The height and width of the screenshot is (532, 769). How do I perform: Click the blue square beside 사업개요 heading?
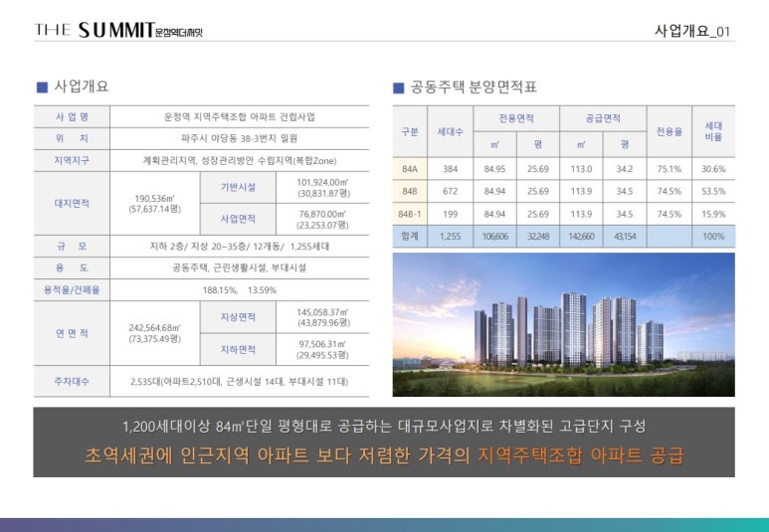[x=42, y=88]
